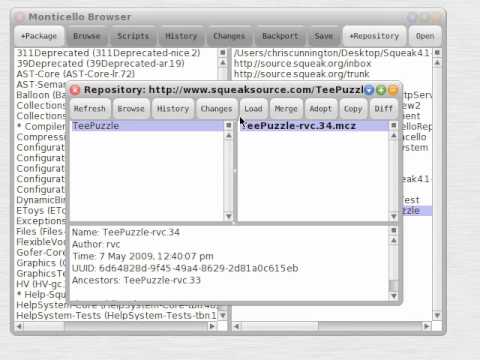Open the blue window menu icon of Repository

click(x=369, y=90)
